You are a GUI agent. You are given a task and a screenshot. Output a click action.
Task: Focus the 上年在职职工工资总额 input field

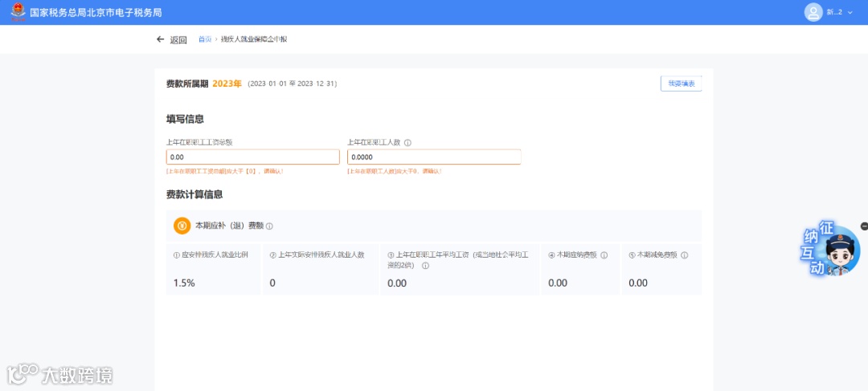coord(253,157)
